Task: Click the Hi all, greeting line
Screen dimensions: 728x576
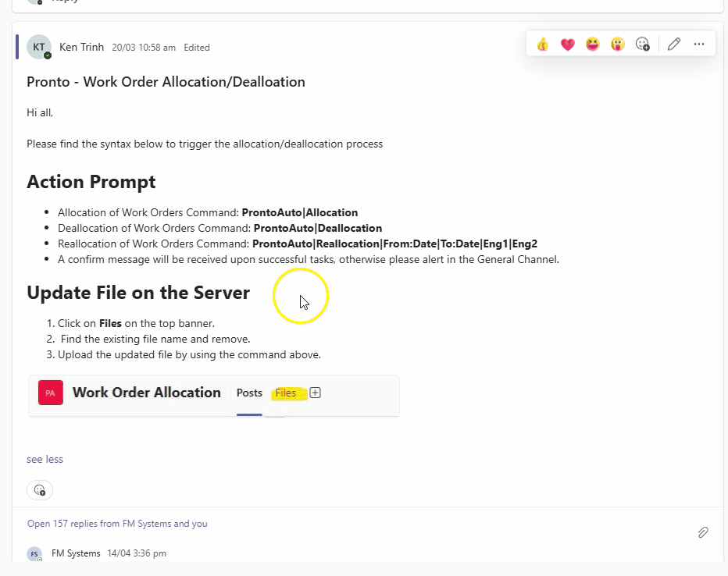Action: pos(40,112)
